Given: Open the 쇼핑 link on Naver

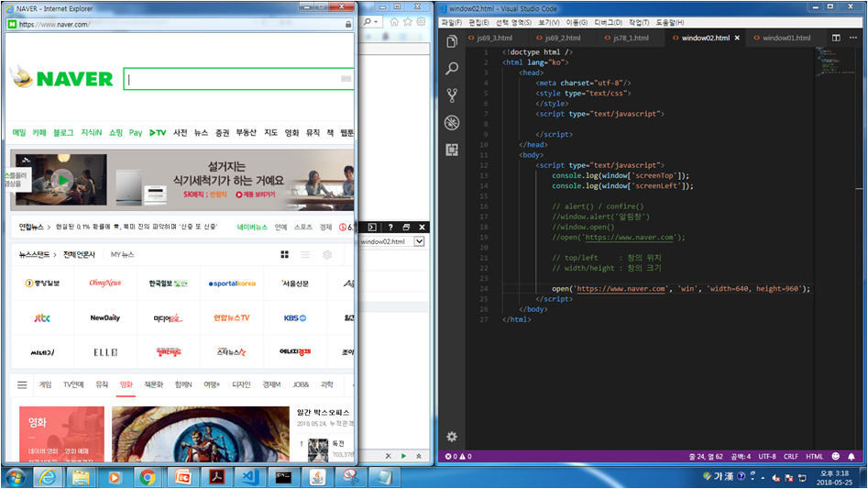Looking at the screenshot, I should [115, 133].
